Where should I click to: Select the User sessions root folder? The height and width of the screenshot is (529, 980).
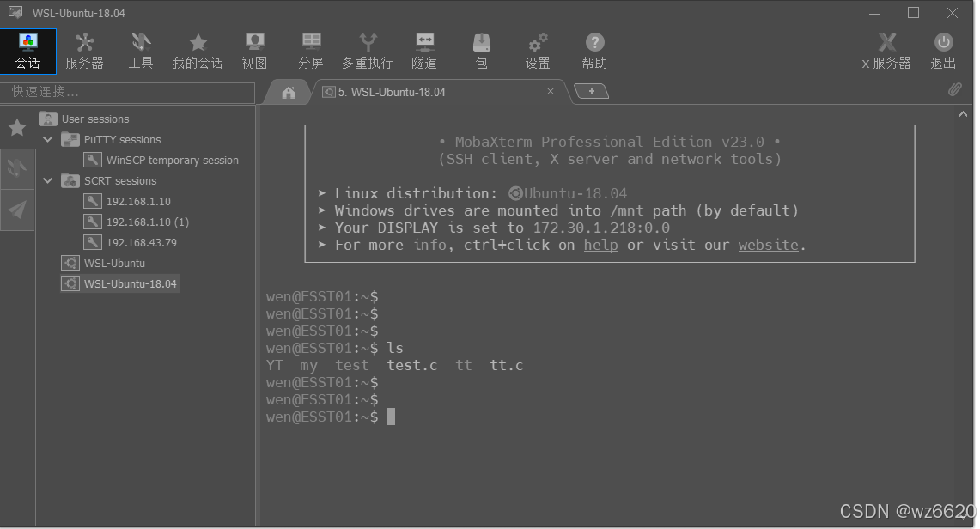(x=84, y=119)
